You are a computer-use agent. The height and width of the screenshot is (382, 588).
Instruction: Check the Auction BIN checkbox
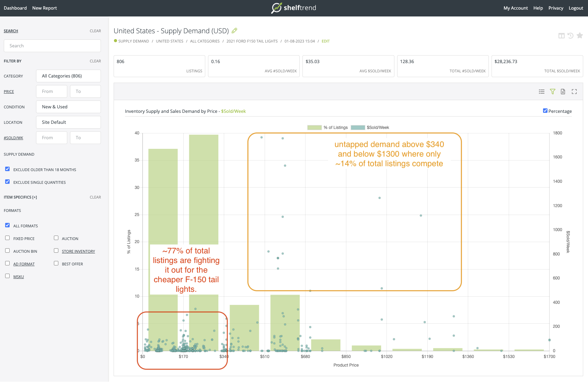coord(7,251)
